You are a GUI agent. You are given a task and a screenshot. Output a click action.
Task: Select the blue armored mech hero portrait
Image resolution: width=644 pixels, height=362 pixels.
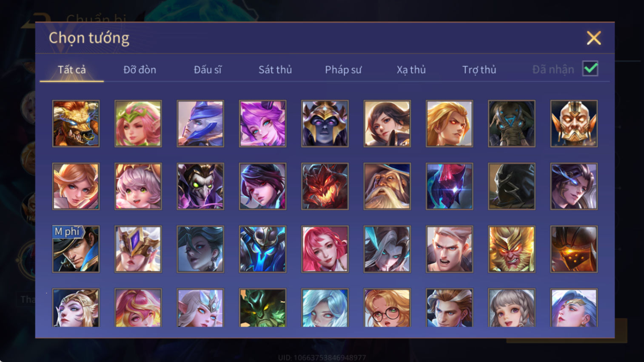[262, 249]
